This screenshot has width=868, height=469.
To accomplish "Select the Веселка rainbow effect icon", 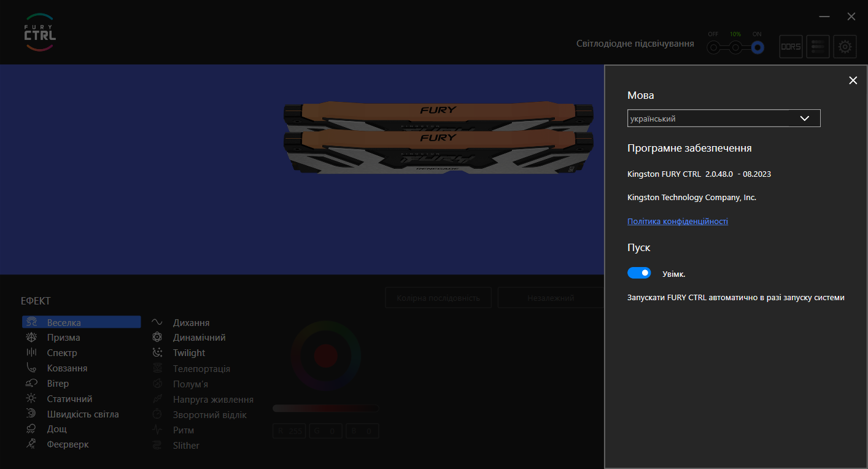I will 31,322.
